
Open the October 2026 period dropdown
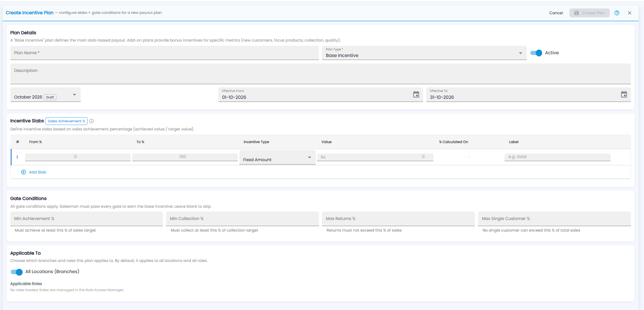(x=45, y=95)
